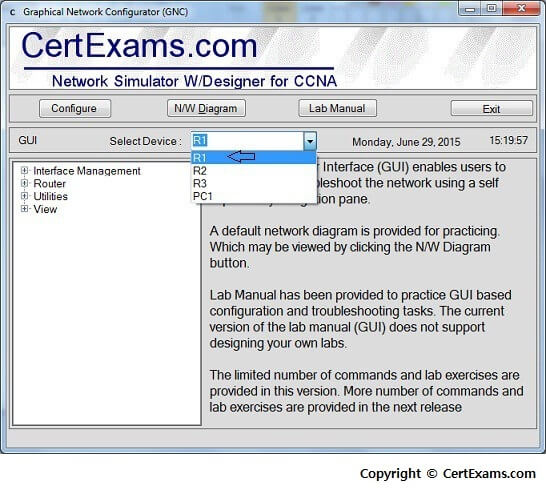Pick R3 from the device list
This screenshot has width=546, height=492.
tap(254, 183)
